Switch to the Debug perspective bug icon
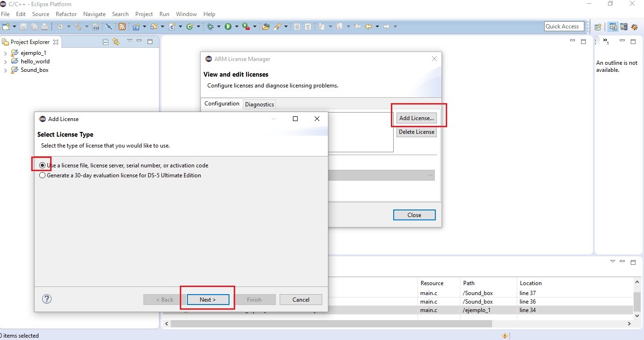Image resolution: width=644 pixels, height=340 pixels. (635, 27)
